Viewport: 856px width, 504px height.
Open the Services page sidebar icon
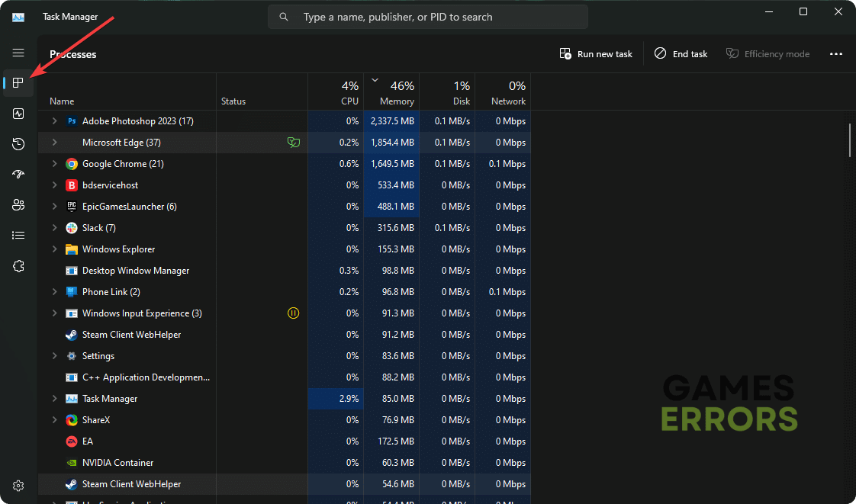tap(18, 266)
